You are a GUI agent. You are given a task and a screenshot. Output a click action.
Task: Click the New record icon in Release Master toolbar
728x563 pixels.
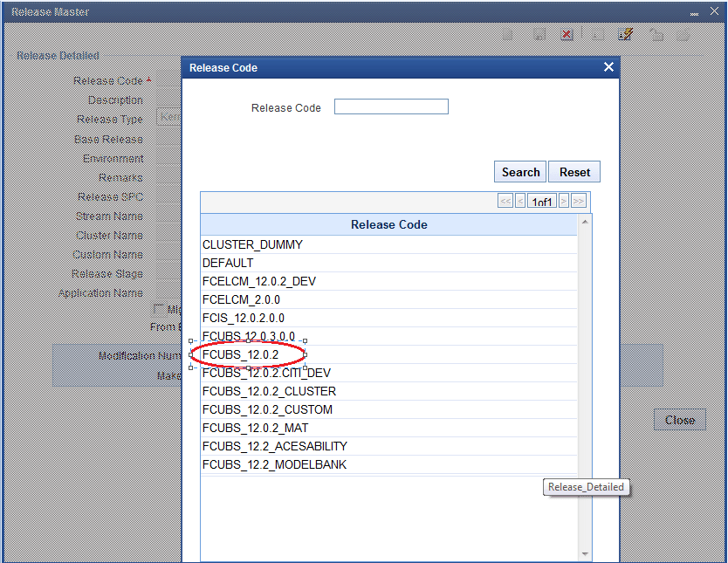508,34
